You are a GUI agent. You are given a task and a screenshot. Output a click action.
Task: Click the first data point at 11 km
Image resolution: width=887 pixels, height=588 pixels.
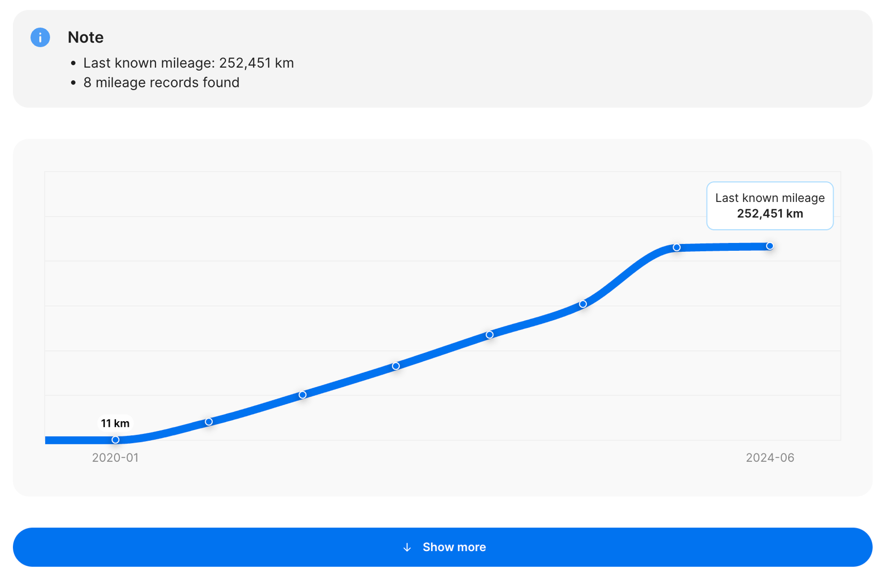[115, 440]
